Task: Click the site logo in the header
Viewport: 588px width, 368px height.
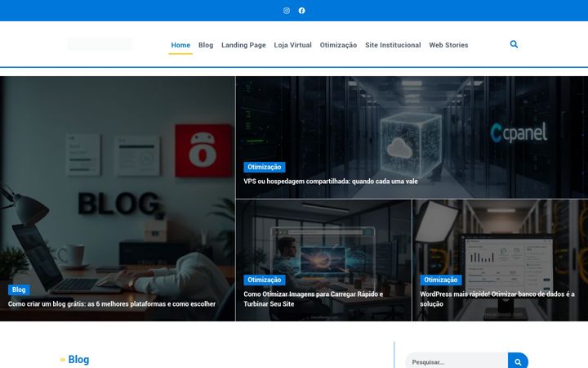Action: tap(100, 44)
